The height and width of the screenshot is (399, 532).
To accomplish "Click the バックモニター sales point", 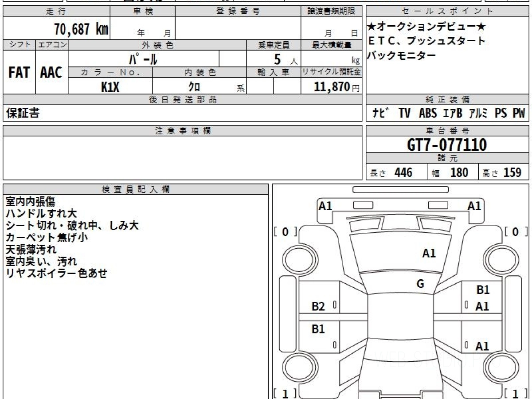I will tap(402, 55).
